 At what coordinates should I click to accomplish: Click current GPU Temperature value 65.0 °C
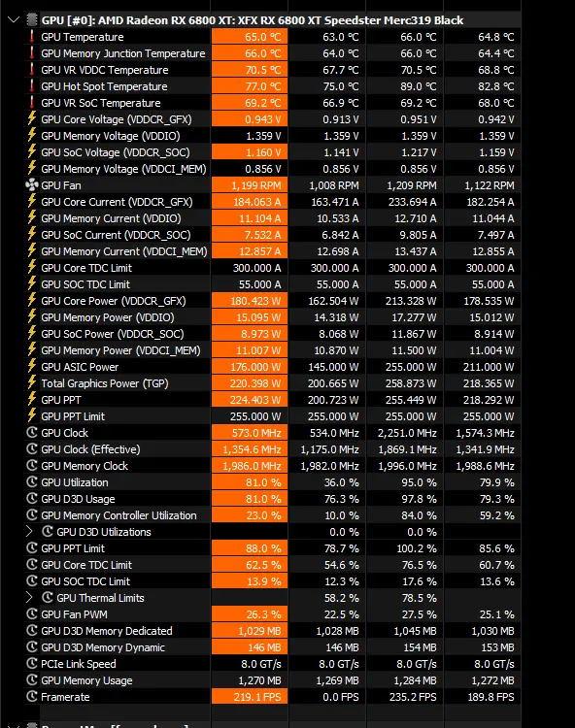[x=263, y=37]
